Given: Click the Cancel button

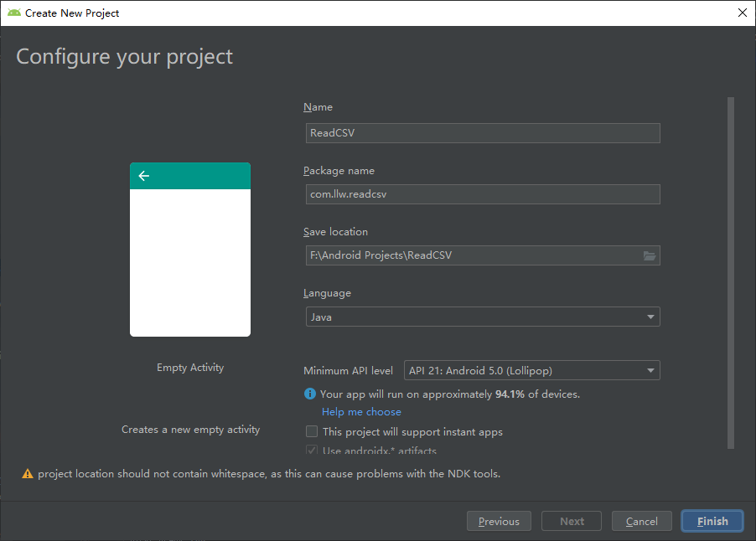Looking at the screenshot, I should pyautogui.click(x=641, y=521).
